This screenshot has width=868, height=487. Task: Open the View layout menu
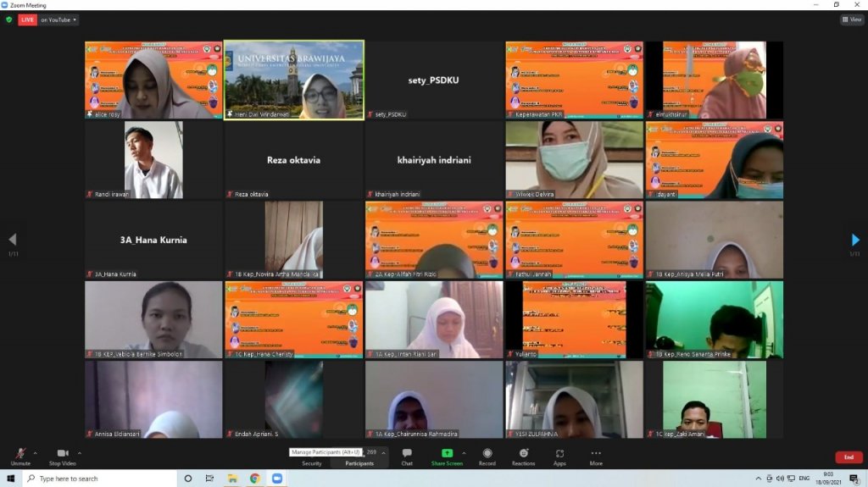(x=852, y=19)
